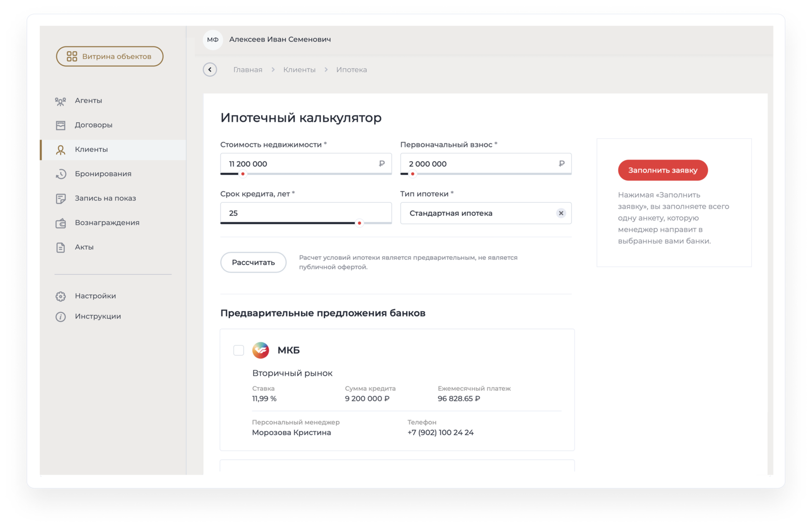The height and width of the screenshot is (528, 812).
Task: Click the grid icon in Витрина объектов
Action: 72,57
